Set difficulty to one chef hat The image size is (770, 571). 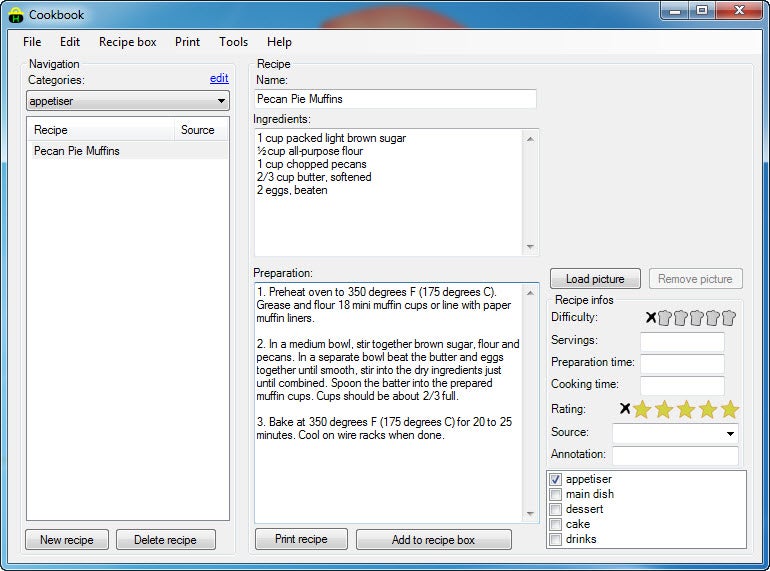664,318
